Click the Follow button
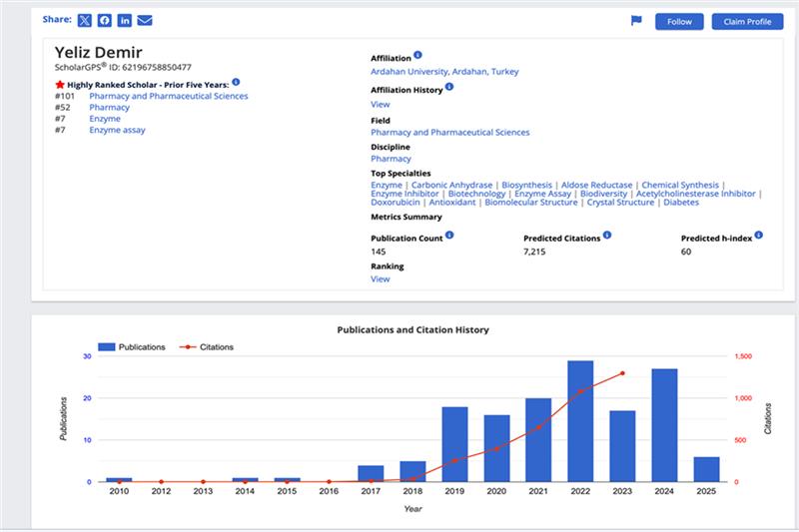 pos(679,21)
